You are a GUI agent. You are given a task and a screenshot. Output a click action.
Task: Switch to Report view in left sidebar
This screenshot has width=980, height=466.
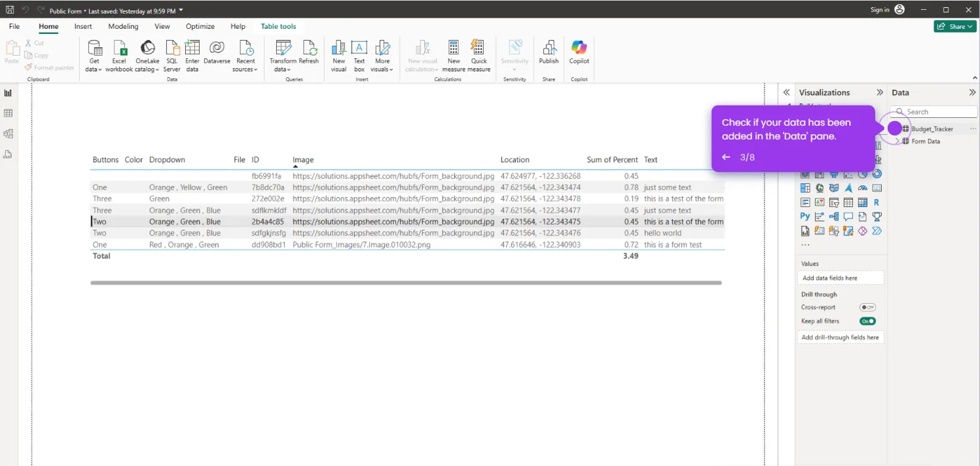tap(8, 93)
